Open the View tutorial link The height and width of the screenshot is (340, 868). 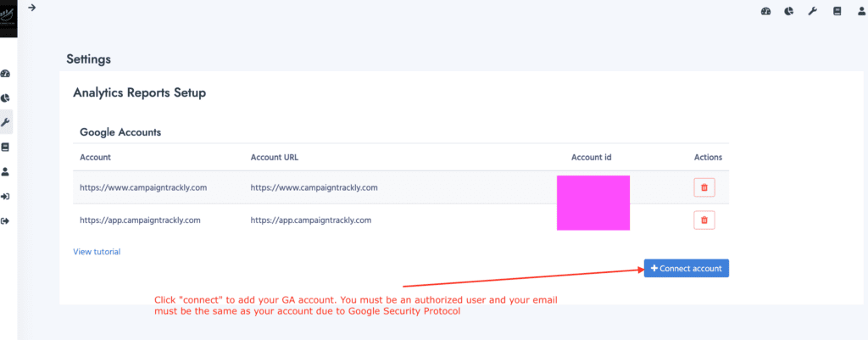(97, 252)
